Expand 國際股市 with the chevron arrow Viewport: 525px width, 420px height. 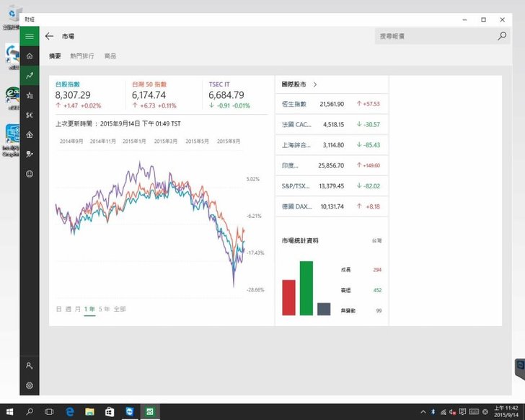(x=315, y=84)
